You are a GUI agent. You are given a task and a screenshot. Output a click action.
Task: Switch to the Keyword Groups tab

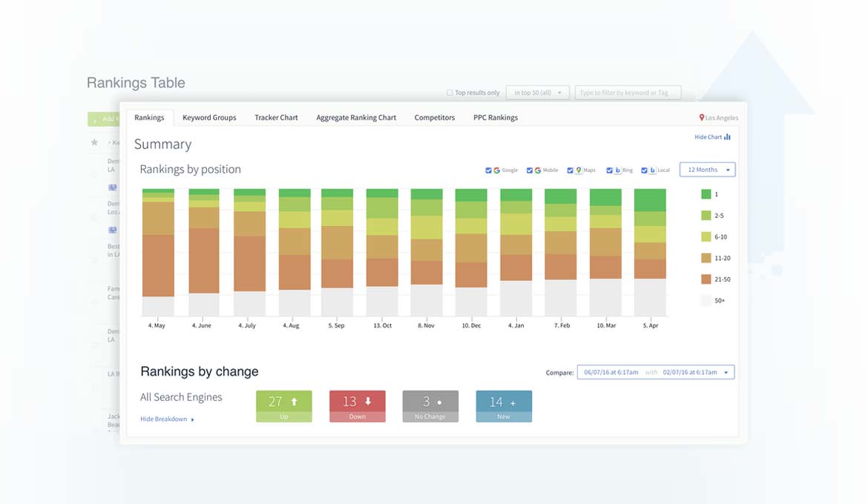[x=209, y=118]
